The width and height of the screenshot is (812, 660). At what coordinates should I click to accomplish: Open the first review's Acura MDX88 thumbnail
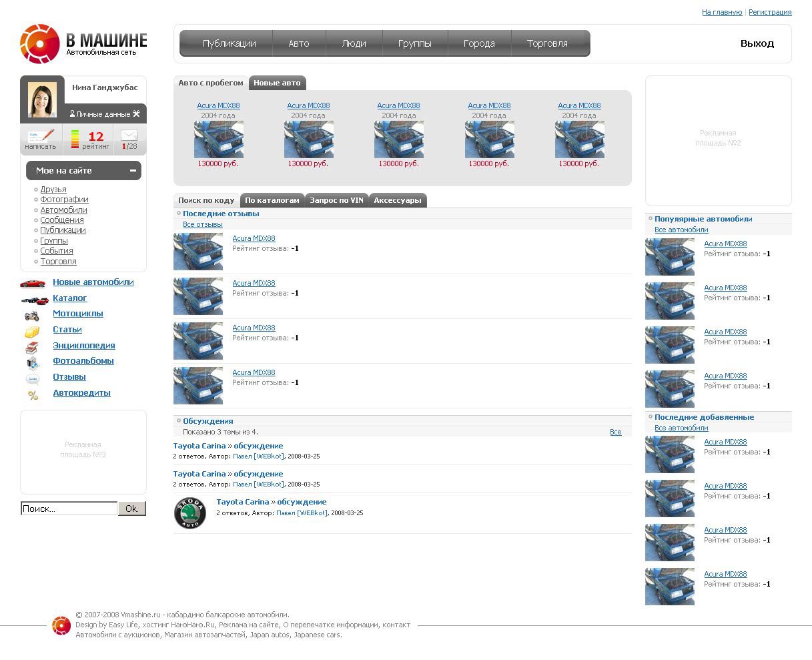pos(198,252)
